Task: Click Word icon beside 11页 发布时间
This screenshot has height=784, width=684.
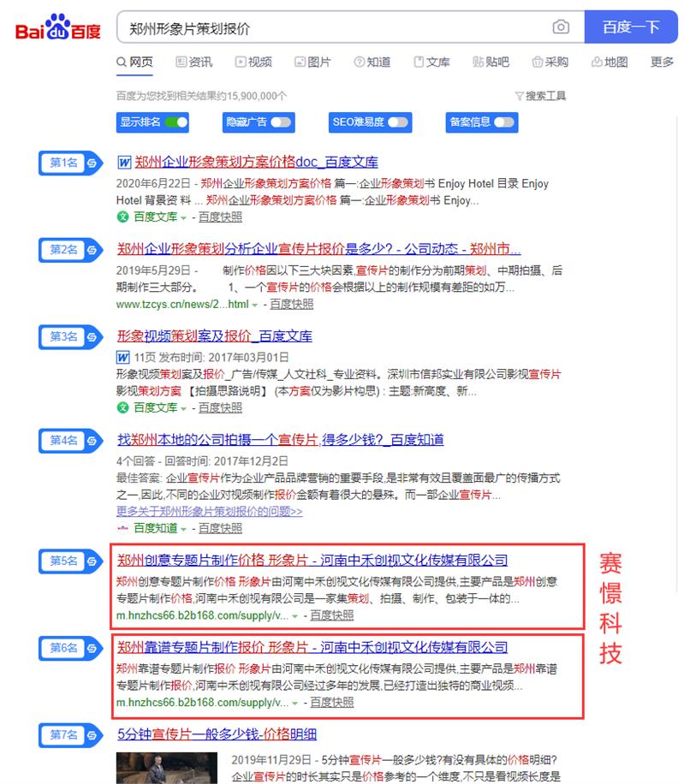Action: pos(123,358)
